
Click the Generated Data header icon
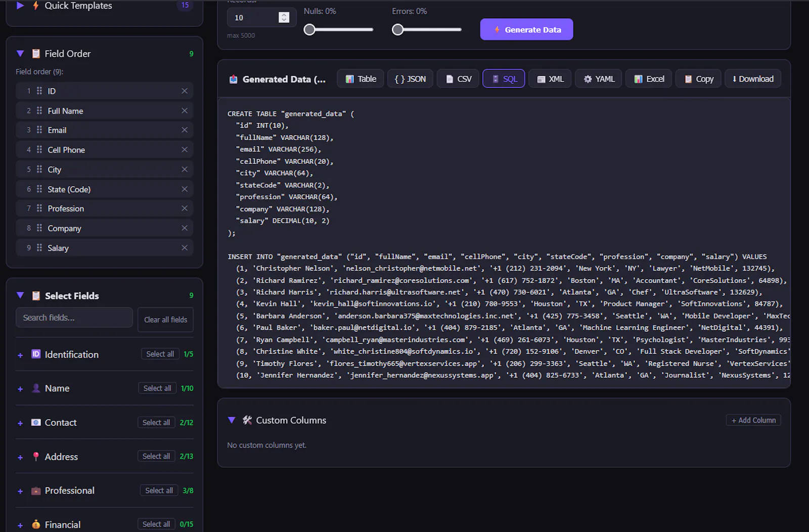[x=233, y=79]
